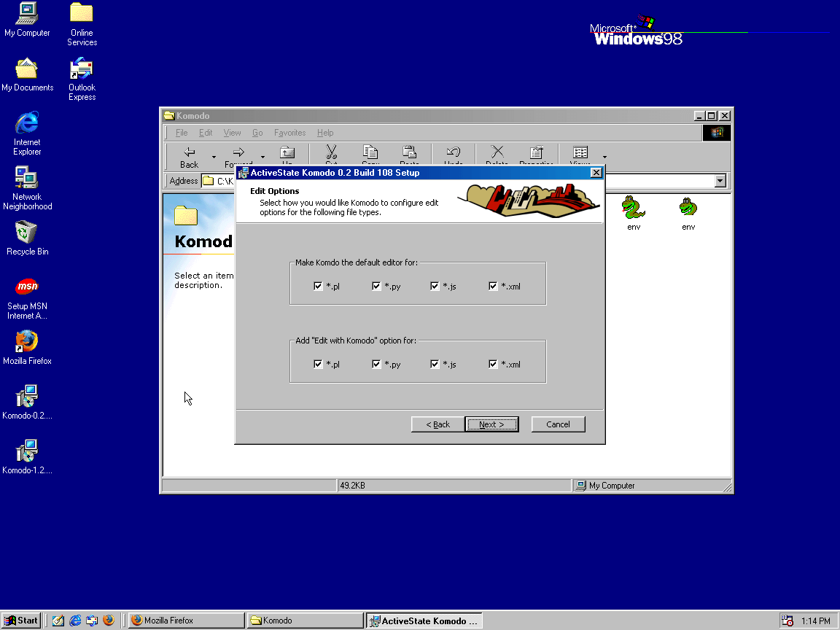Open the Help menu in the Komodo window
This screenshot has width=840, height=630.
point(325,133)
